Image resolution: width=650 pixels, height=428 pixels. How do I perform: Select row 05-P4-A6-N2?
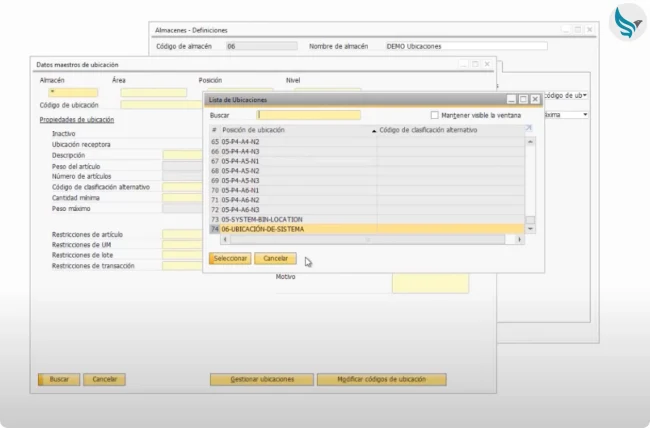pos(367,200)
